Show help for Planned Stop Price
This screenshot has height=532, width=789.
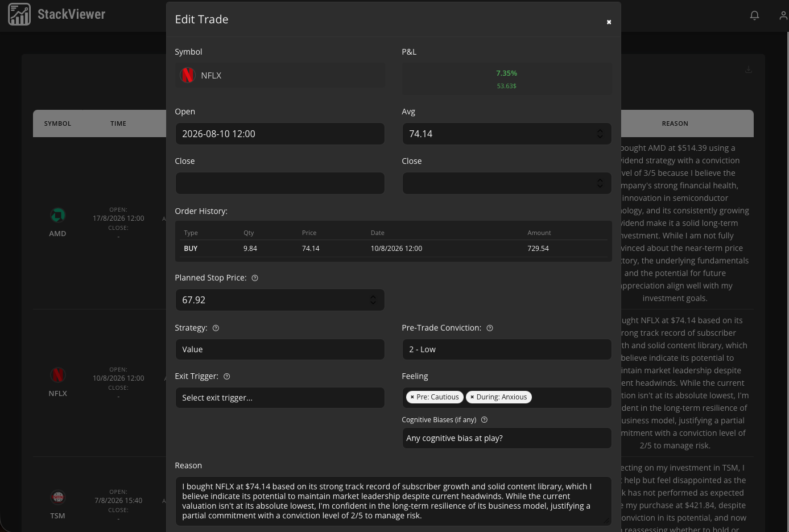pos(255,278)
